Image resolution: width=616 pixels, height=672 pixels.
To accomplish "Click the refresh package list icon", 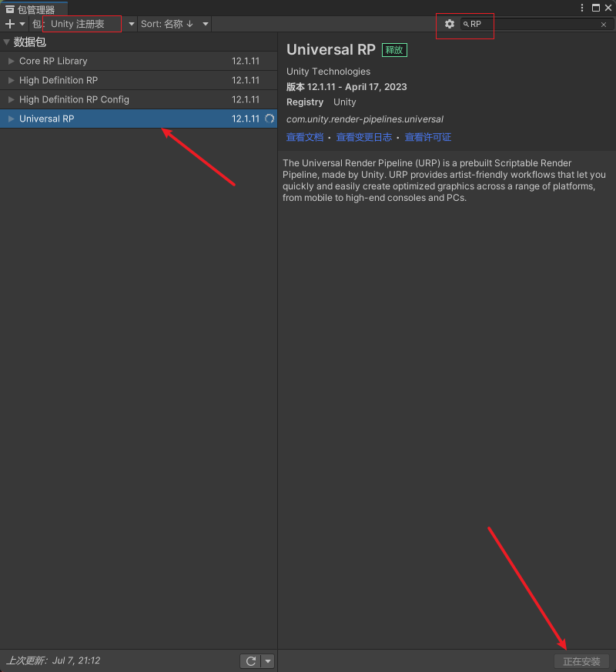I will 251,661.
